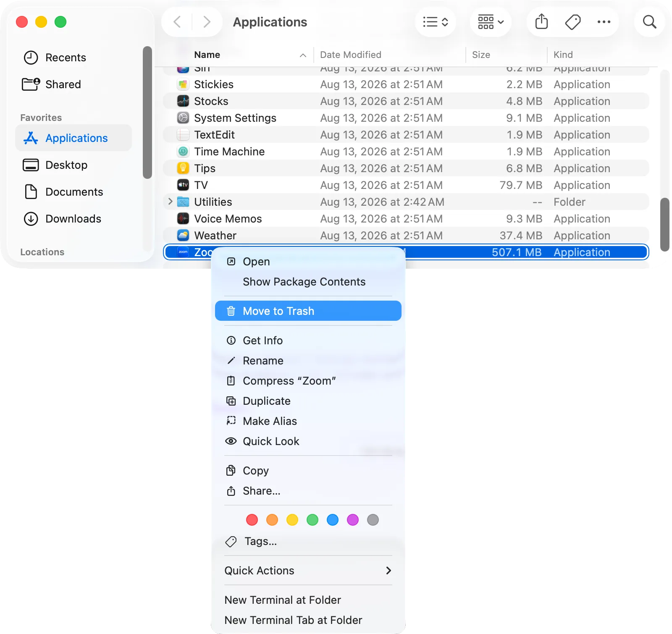Expand the Quick Actions submenu

[308, 571]
